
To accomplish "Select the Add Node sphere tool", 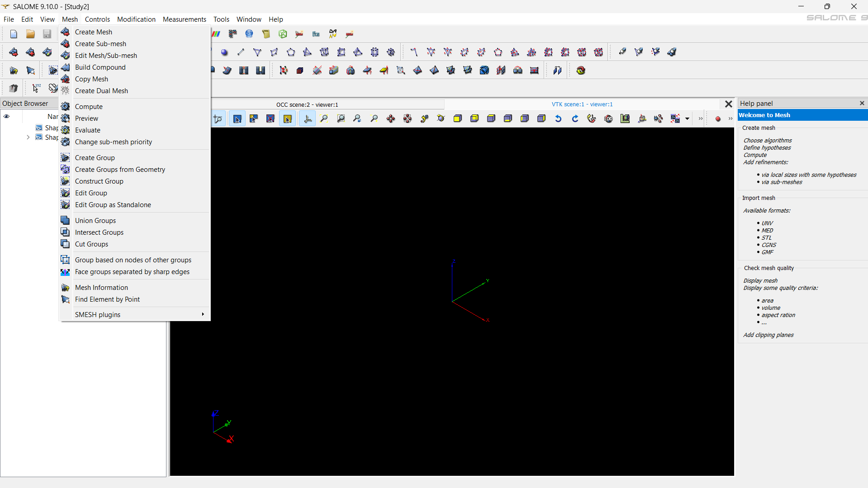I will click(224, 52).
